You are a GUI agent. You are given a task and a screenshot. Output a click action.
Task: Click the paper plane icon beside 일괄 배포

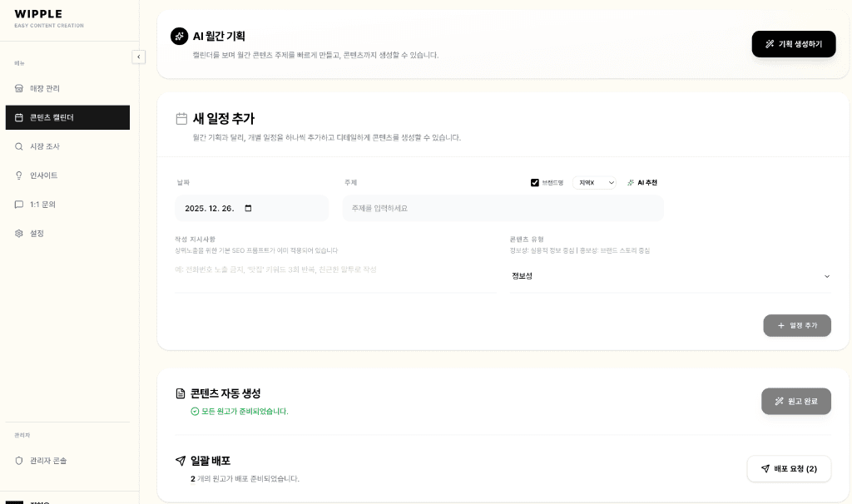181,461
